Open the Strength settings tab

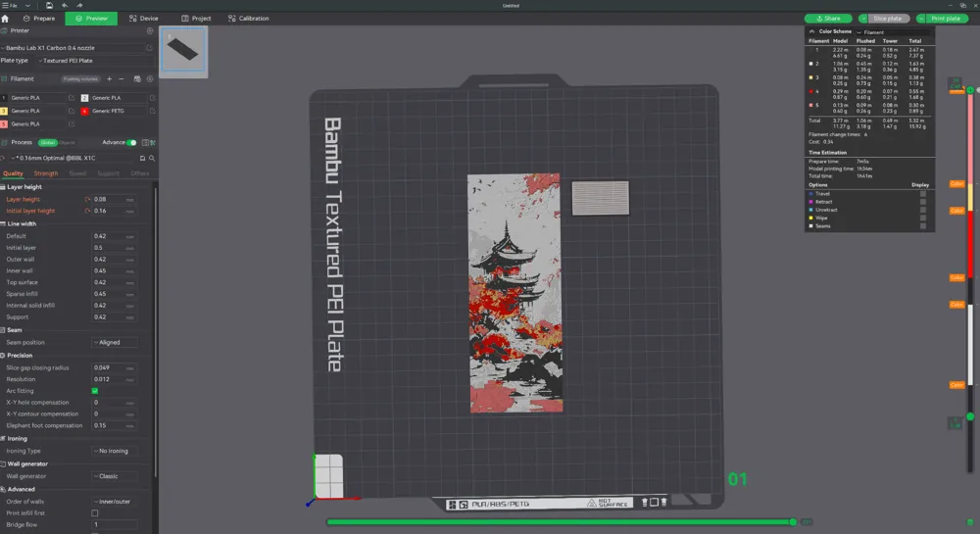point(46,173)
